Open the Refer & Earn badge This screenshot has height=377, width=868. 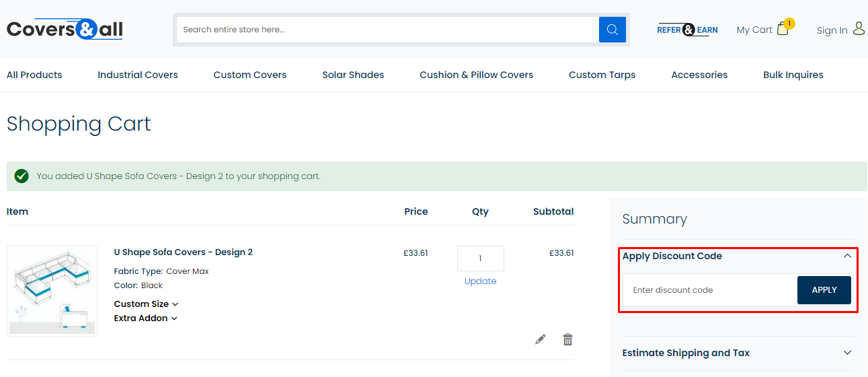click(x=687, y=30)
